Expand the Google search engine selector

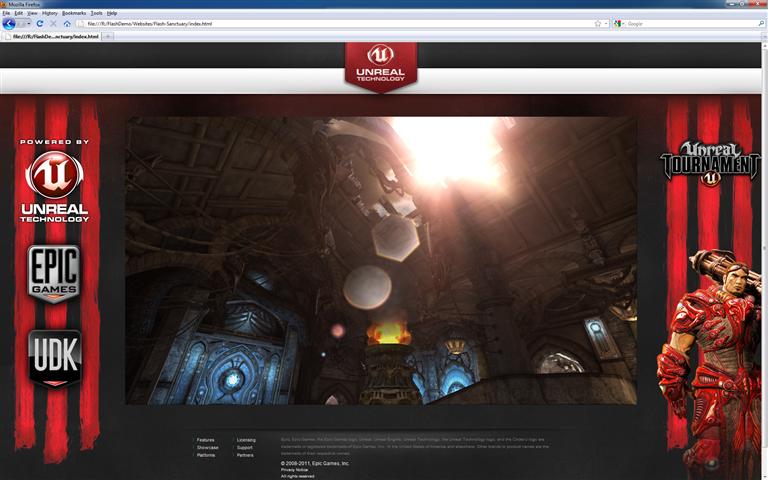[621, 23]
